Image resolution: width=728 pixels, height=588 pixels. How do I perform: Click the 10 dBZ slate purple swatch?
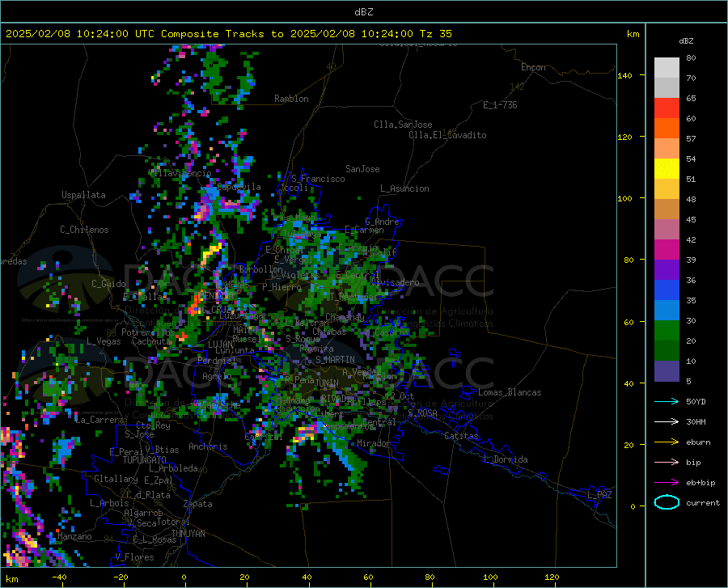[x=667, y=371]
